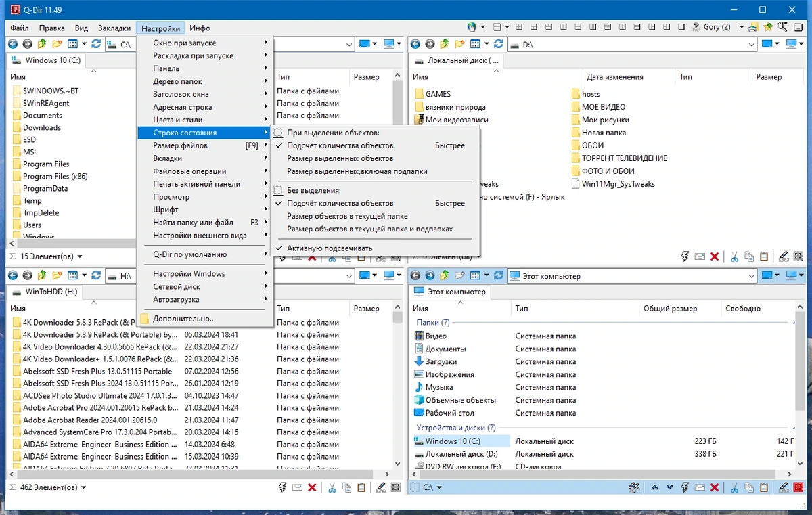Switch to the Windows 10 (C:) tab
Image resolution: width=812 pixels, height=515 pixels.
click(47, 60)
